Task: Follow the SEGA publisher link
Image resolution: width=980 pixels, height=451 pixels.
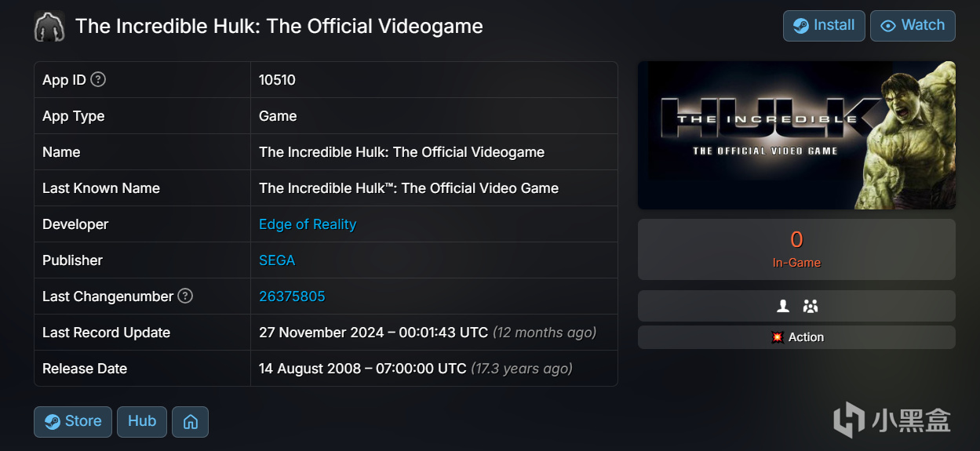Action: pos(277,260)
